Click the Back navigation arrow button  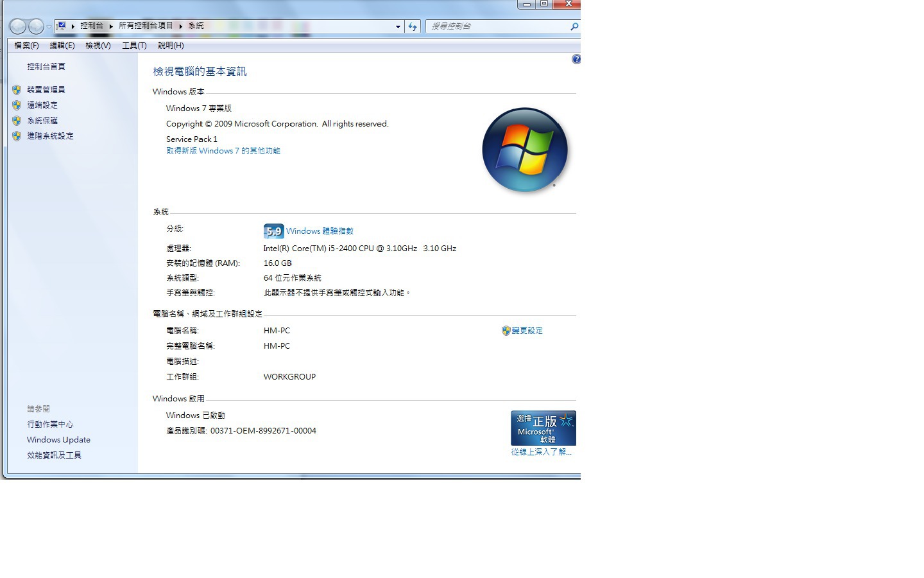coord(18,26)
